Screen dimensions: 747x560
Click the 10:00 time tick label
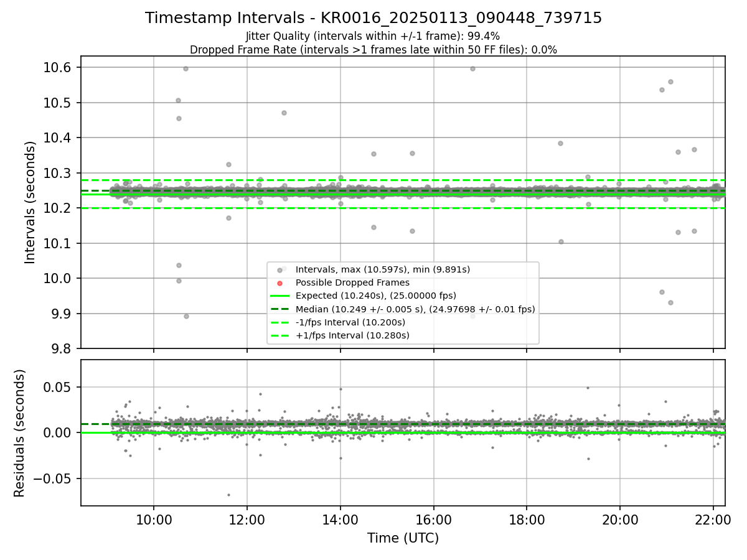154,520
